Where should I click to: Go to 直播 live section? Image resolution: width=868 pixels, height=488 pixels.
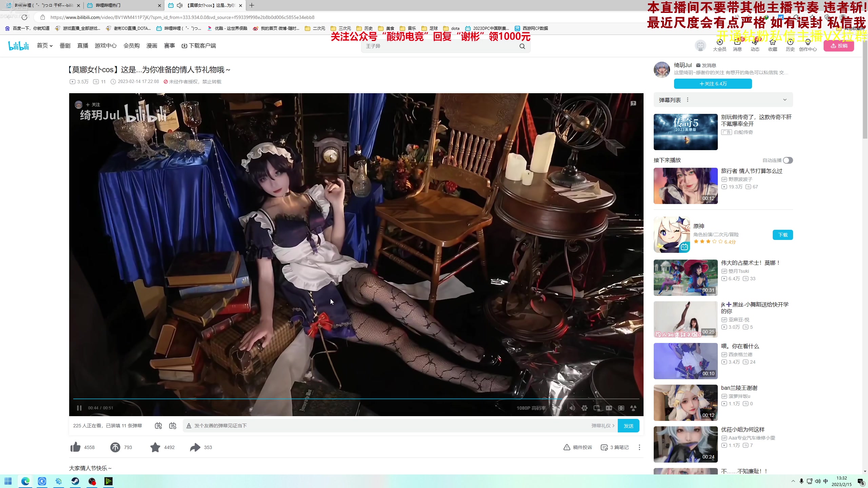tap(83, 46)
